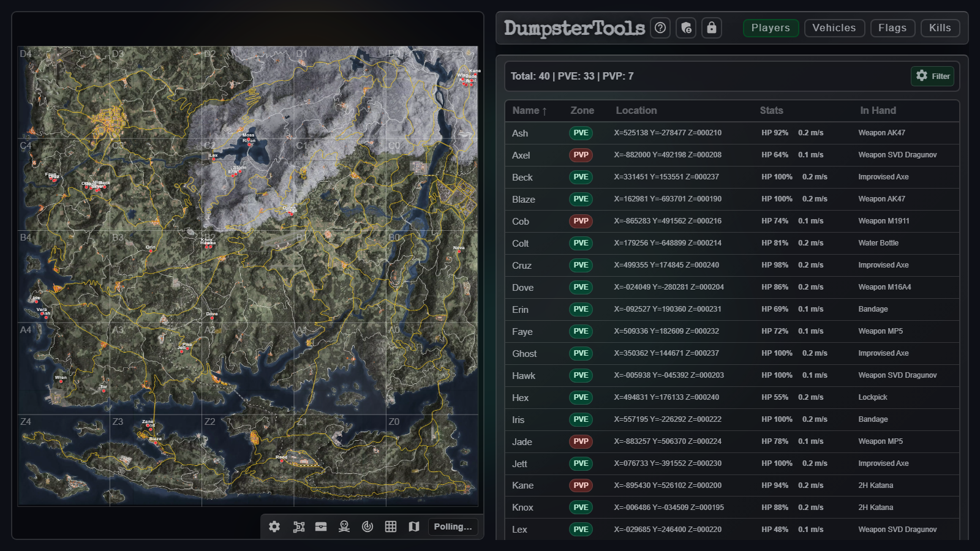Click Cob's PVP zone badge

coord(581,221)
